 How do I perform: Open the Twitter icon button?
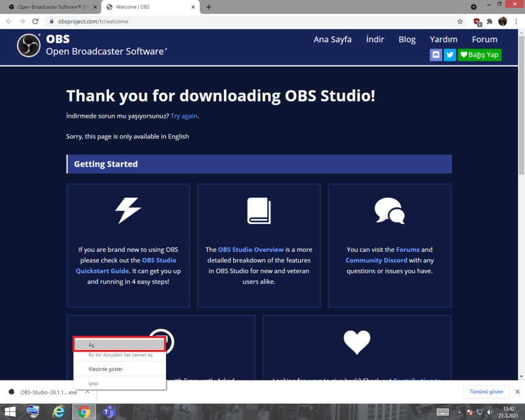pyautogui.click(x=450, y=55)
